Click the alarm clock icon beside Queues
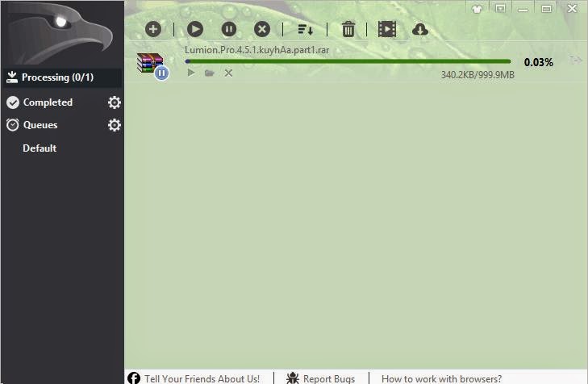The width and height of the screenshot is (588, 384). coord(13,124)
